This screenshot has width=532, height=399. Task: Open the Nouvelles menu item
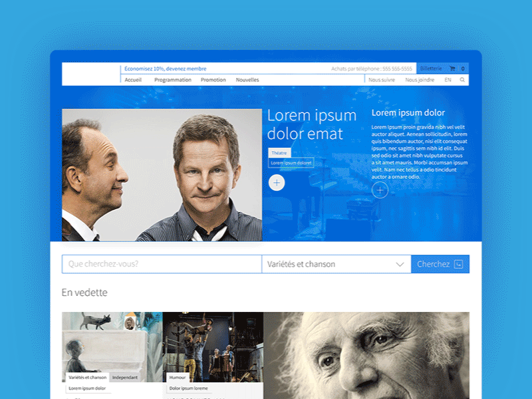[247, 80]
